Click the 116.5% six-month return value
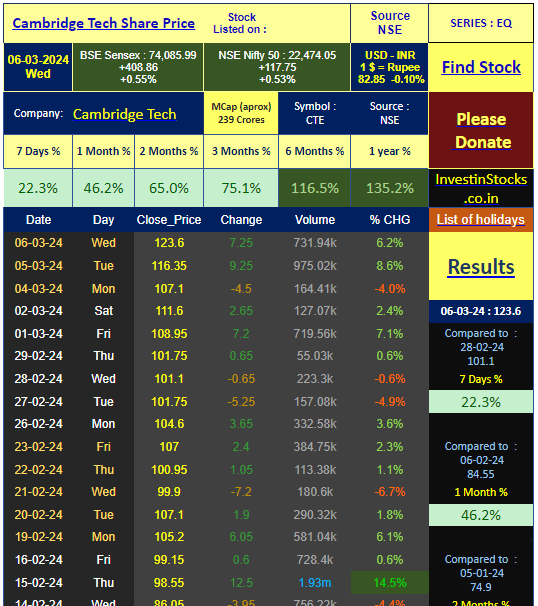Screen dimensions: 538x606 (315, 188)
